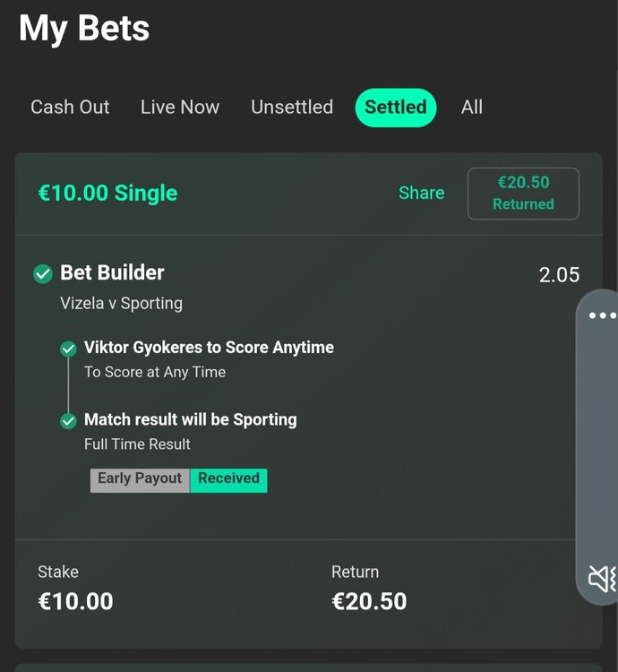618x672 pixels.
Task: Click the €20.50 return amount at bottom
Action: pyautogui.click(x=369, y=600)
